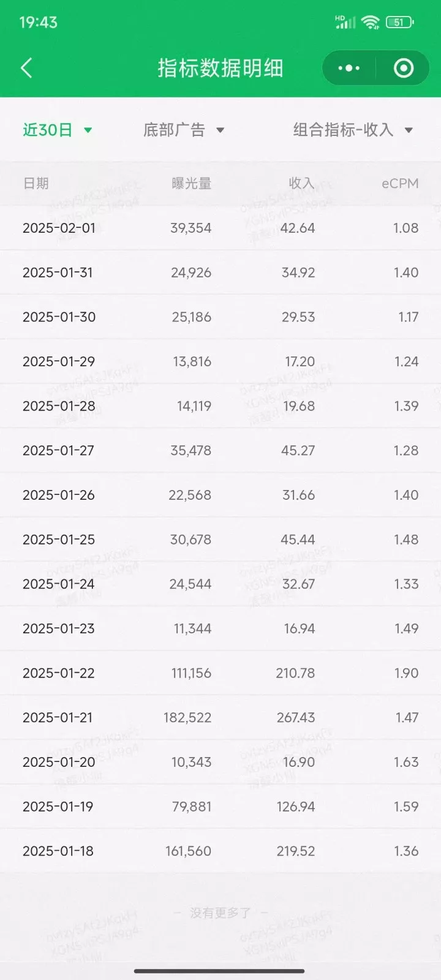Viewport: 441px width, 980px height.
Task: Open the 底部广告 ad type dropdown
Action: point(184,130)
